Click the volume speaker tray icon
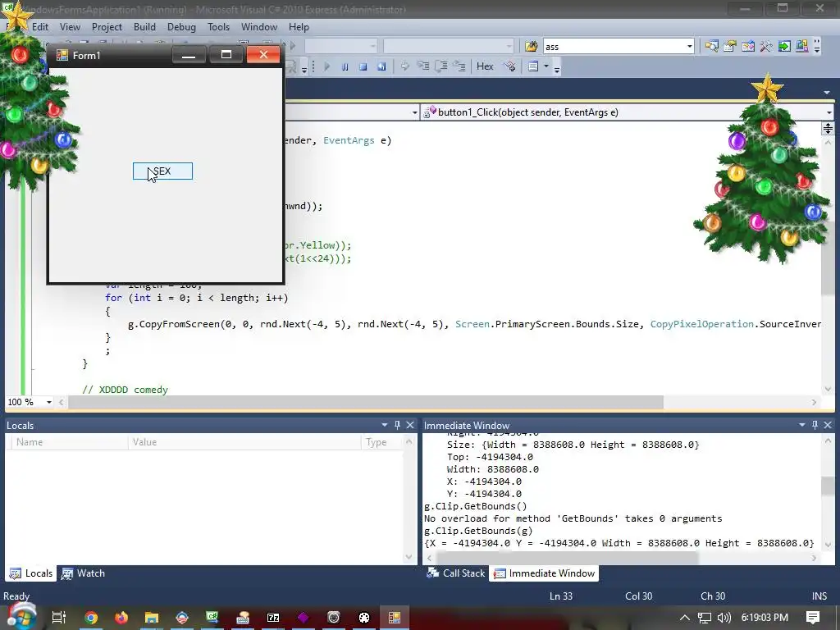 click(724, 618)
